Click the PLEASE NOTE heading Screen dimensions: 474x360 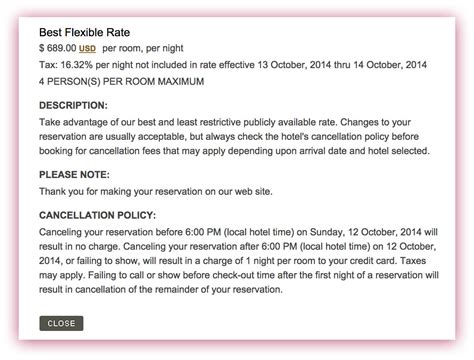pos(74,175)
